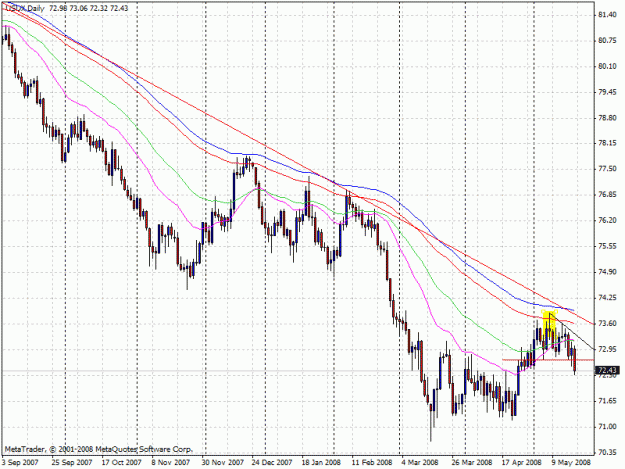Select the 24 Dec 2007 date label
This screenshot has height=469, width=625.
[x=272, y=462]
